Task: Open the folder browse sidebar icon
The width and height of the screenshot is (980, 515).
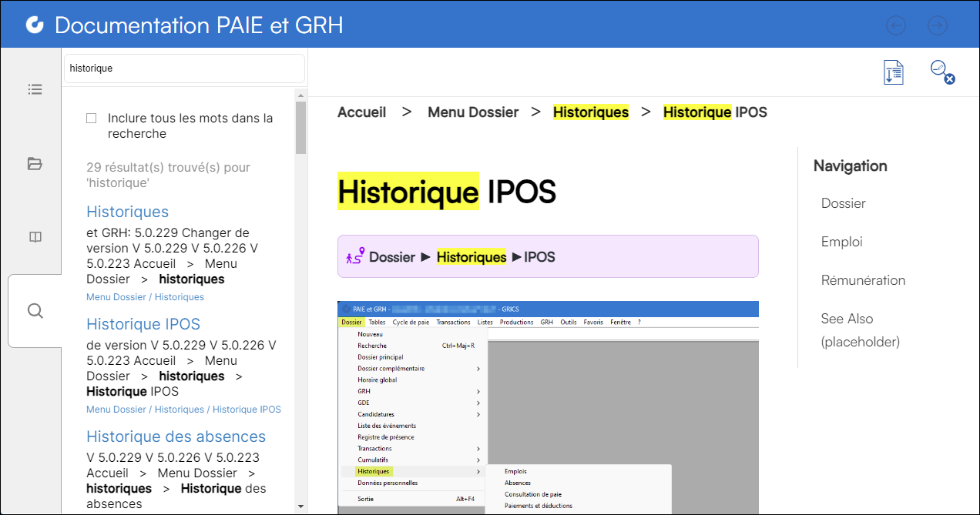Action: [x=35, y=163]
